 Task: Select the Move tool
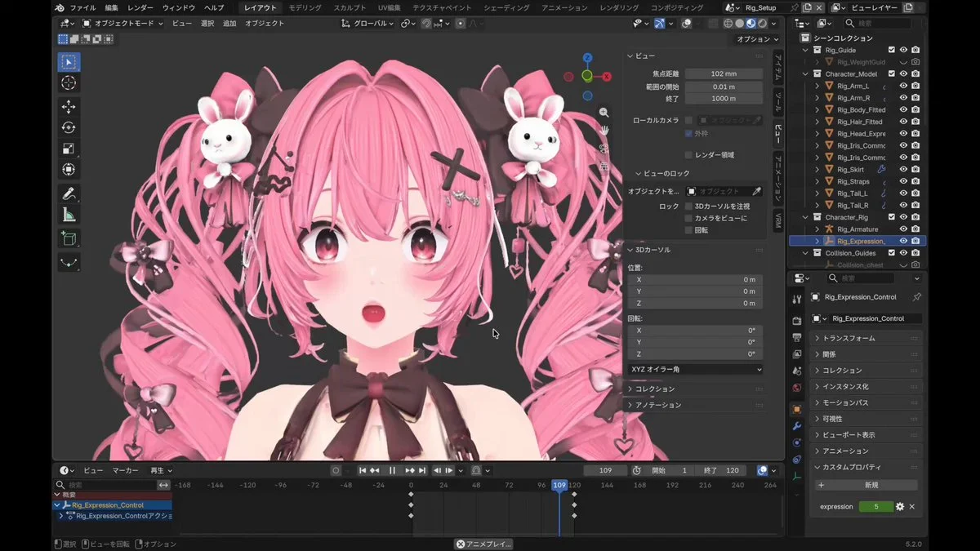tap(69, 107)
